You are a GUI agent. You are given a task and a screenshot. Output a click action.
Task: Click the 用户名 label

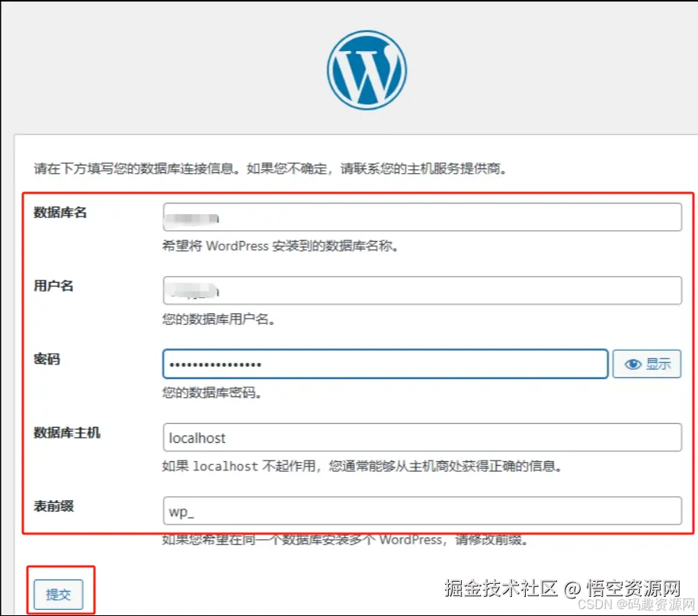53,286
